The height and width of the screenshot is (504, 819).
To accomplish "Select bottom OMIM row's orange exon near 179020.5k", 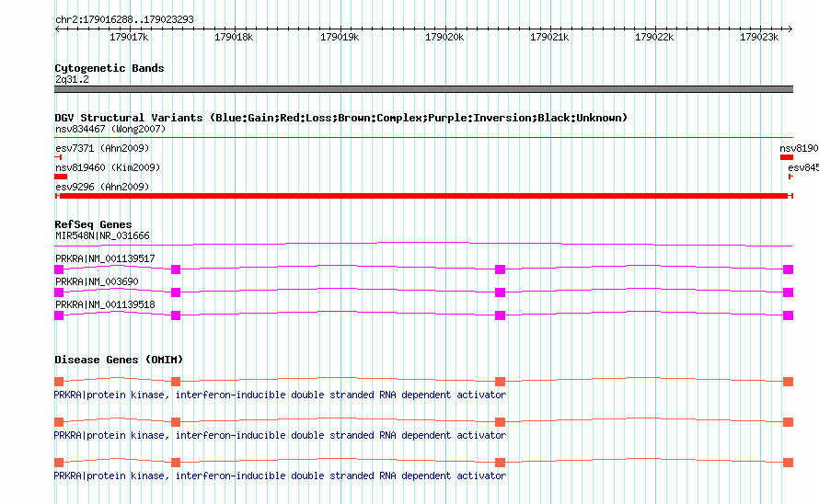I will pyautogui.click(x=501, y=463).
